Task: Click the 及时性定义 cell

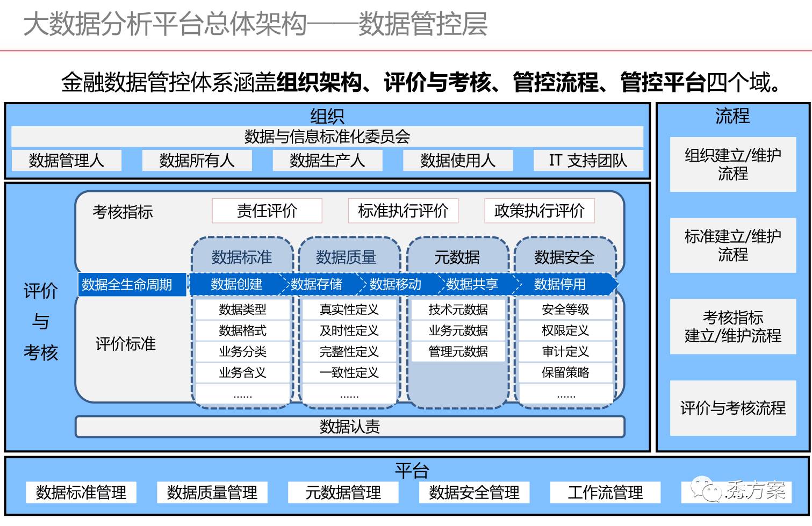Action: click(x=349, y=330)
